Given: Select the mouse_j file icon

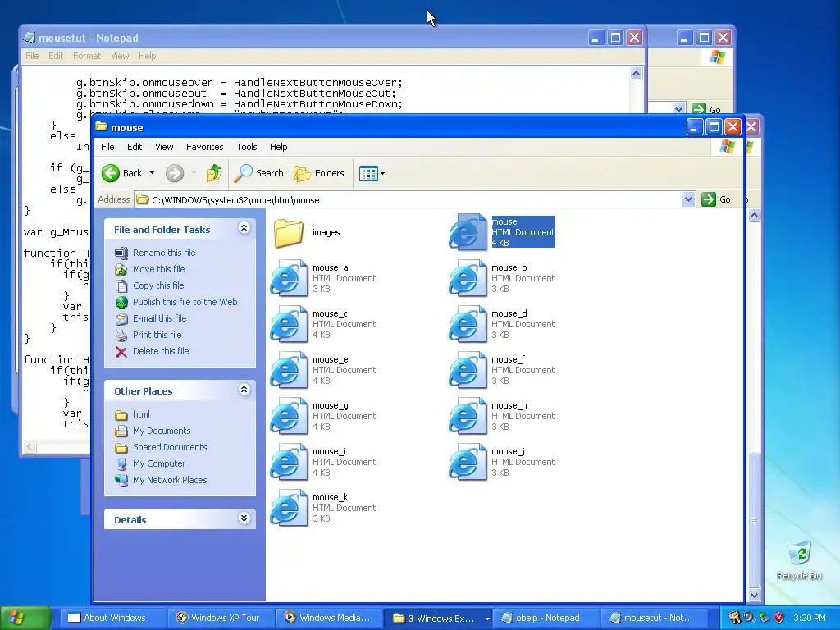Looking at the screenshot, I should (467, 463).
